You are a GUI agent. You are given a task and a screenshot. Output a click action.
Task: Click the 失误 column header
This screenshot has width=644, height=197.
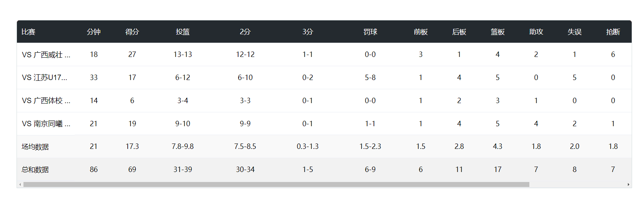click(x=574, y=32)
